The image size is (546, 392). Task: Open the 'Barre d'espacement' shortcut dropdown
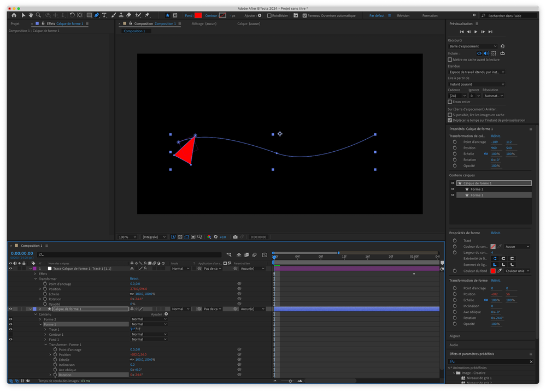click(x=473, y=46)
